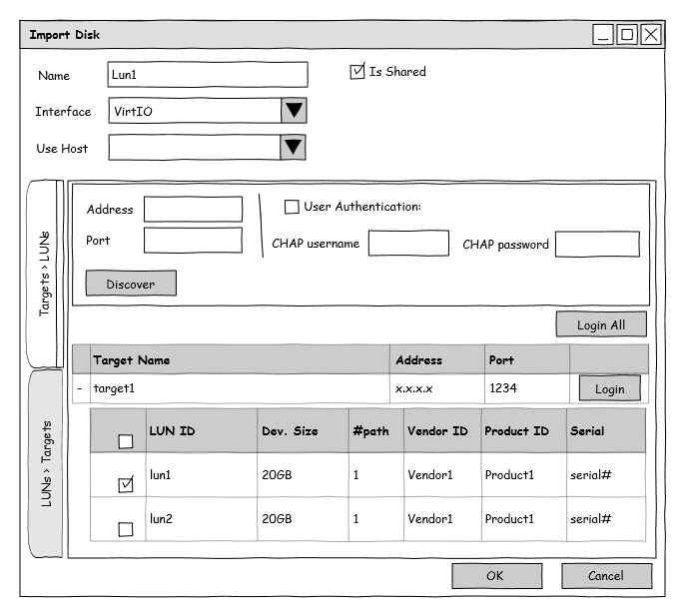
Task: Expand the Use Host dropdown
Action: pyautogui.click(x=293, y=148)
